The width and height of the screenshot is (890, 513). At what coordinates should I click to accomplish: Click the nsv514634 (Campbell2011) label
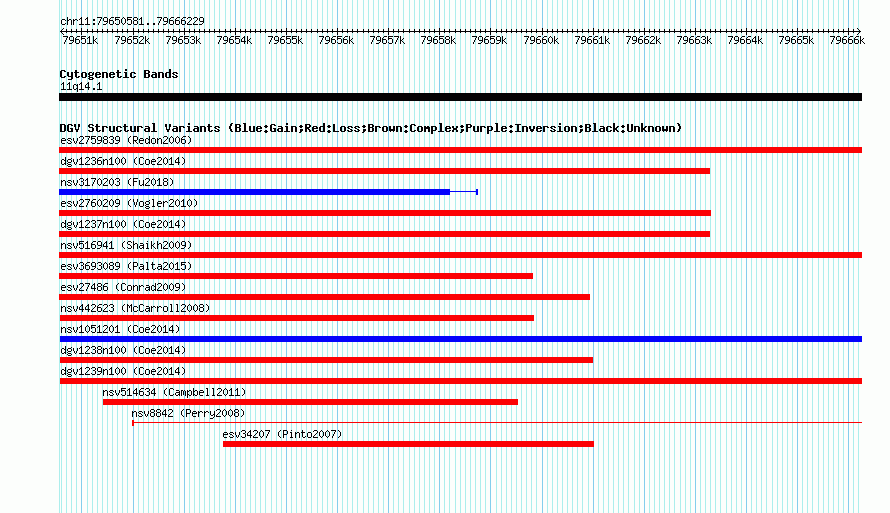[174, 392]
